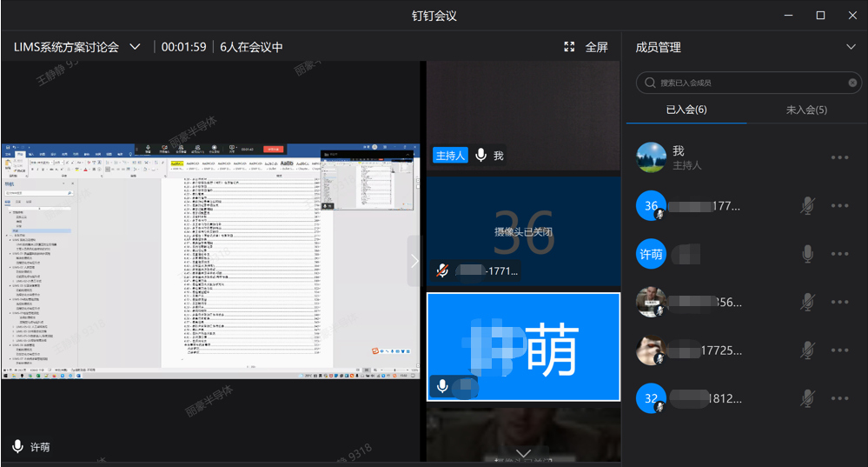This screenshot has width=868, height=467.
Task: Open more options for 许萌 member row
Action: click(x=840, y=254)
